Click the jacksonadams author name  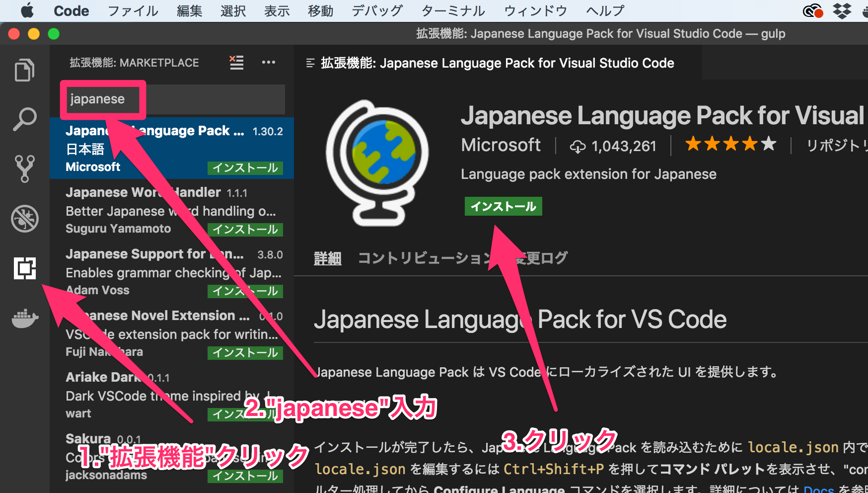tap(106, 475)
